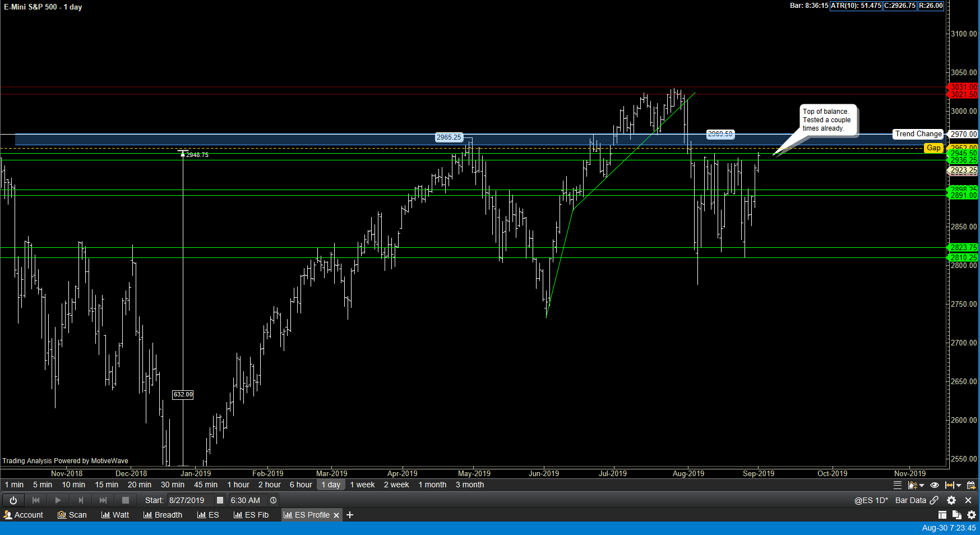Screen dimensions: 980x535
Task: Fast forward the replay to end
Action: (103, 500)
